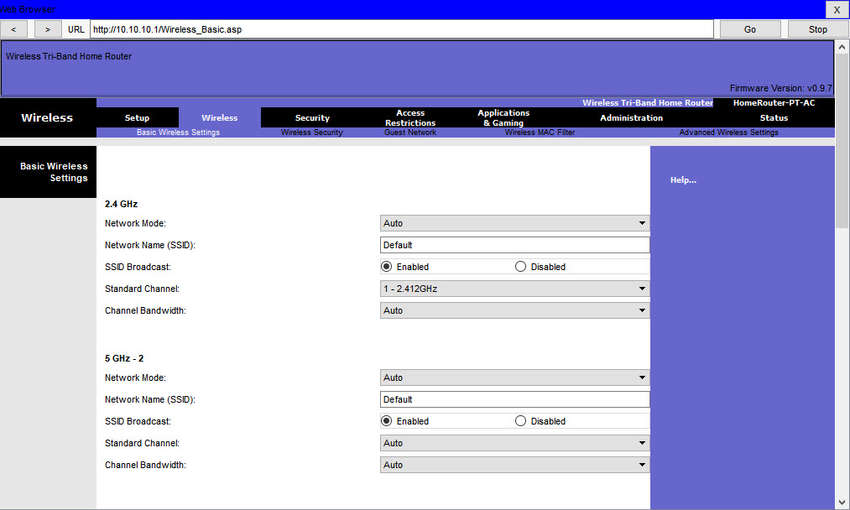Open the Administration tab

631,118
